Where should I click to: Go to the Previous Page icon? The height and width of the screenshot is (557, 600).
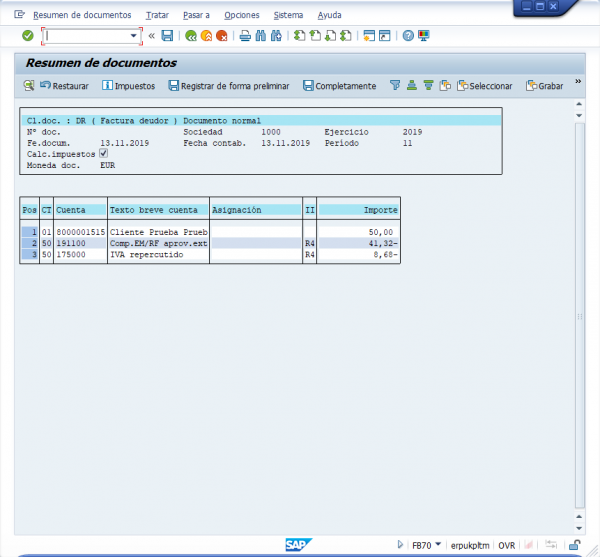(315, 36)
